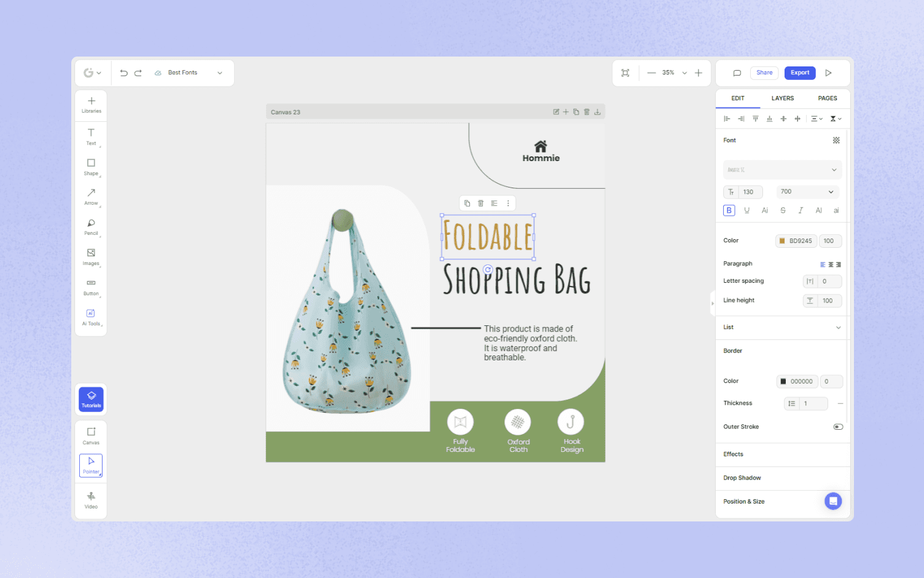Expand the Drop Shadow section
924x578 pixels.
click(x=782, y=478)
